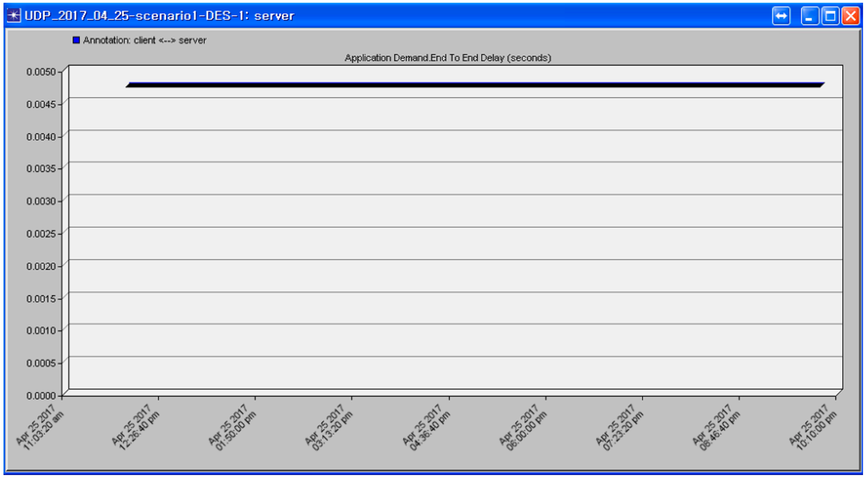Click the window title text 'UDP_2017_04_25-scenario1-DES-1: server'
The height and width of the screenshot is (479, 868).
pos(159,16)
